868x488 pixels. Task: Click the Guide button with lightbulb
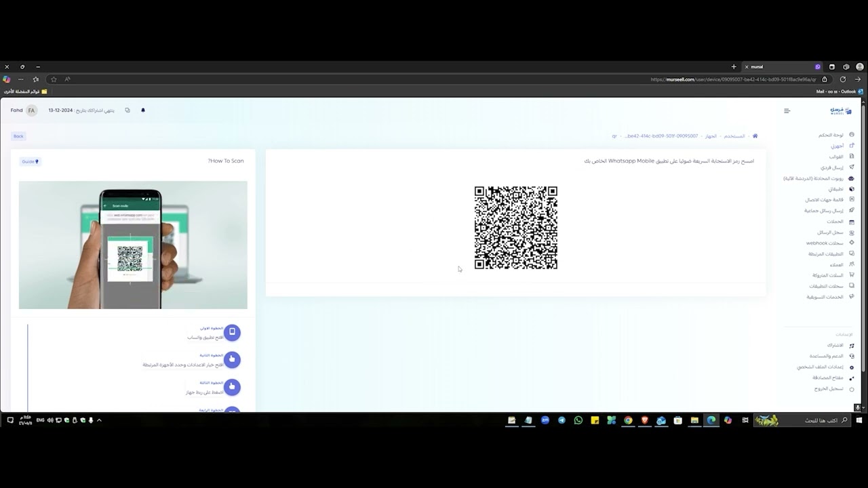point(30,161)
